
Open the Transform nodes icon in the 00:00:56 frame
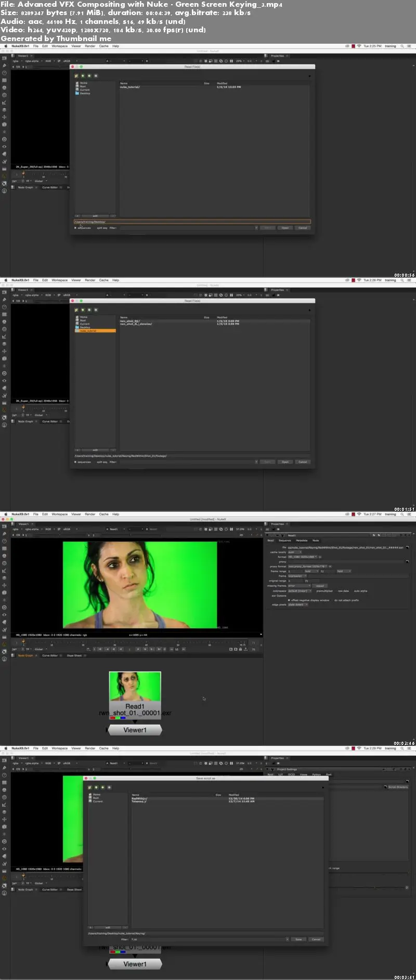4,117
